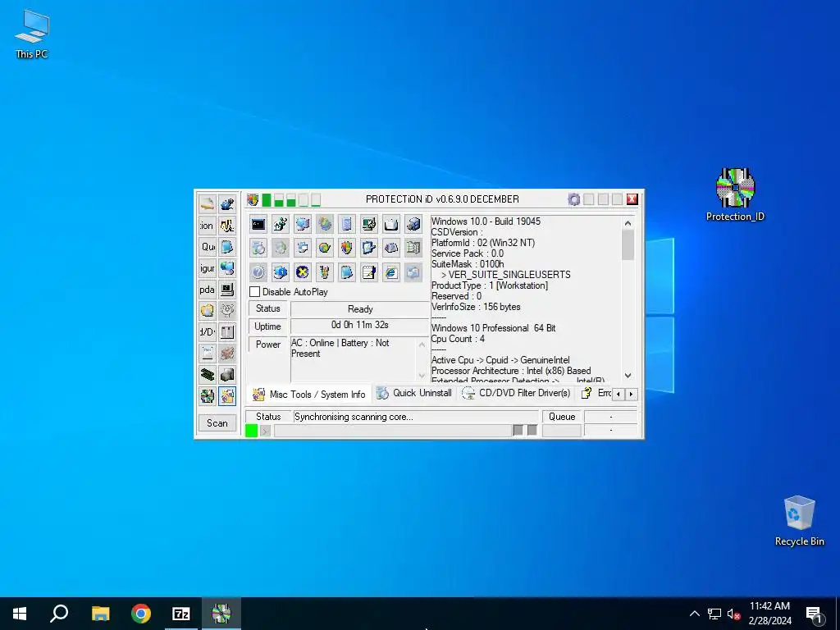The width and height of the screenshot is (840, 630).
Task: Open the Windows Start menu
Action: pos(20,614)
